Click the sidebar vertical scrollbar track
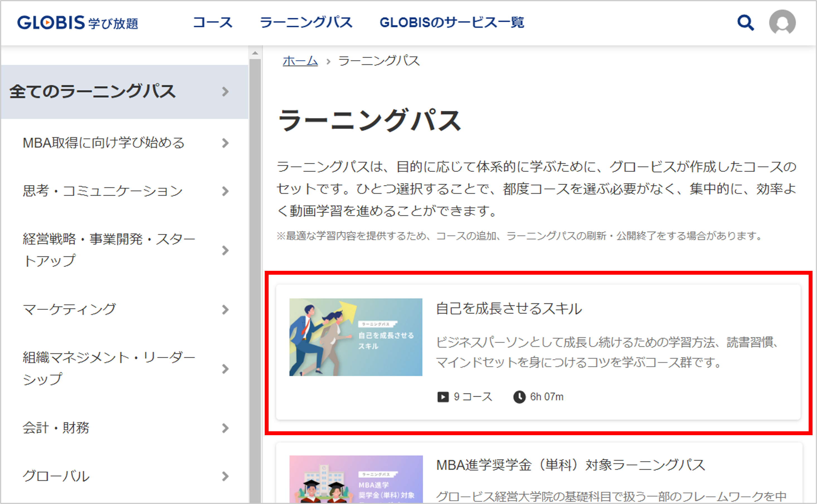Image resolution: width=817 pixels, height=504 pixels. coord(255,281)
